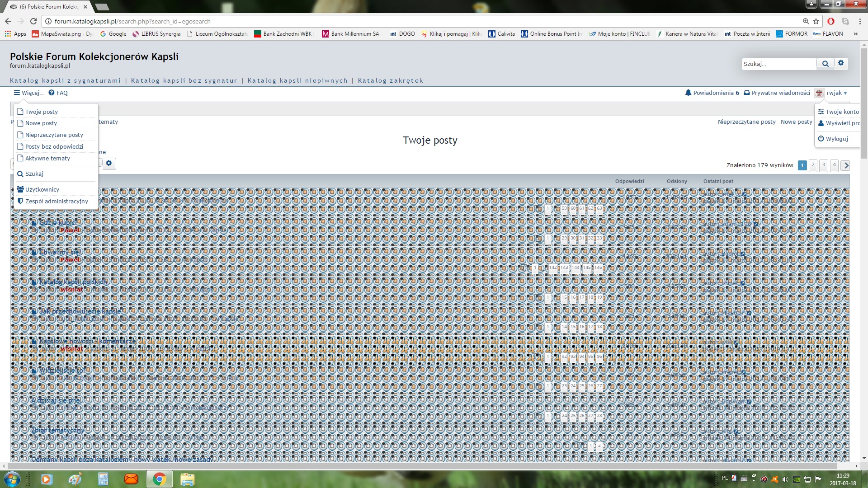Open advanced search gear icon in header
The image size is (868, 488).
click(841, 63)
